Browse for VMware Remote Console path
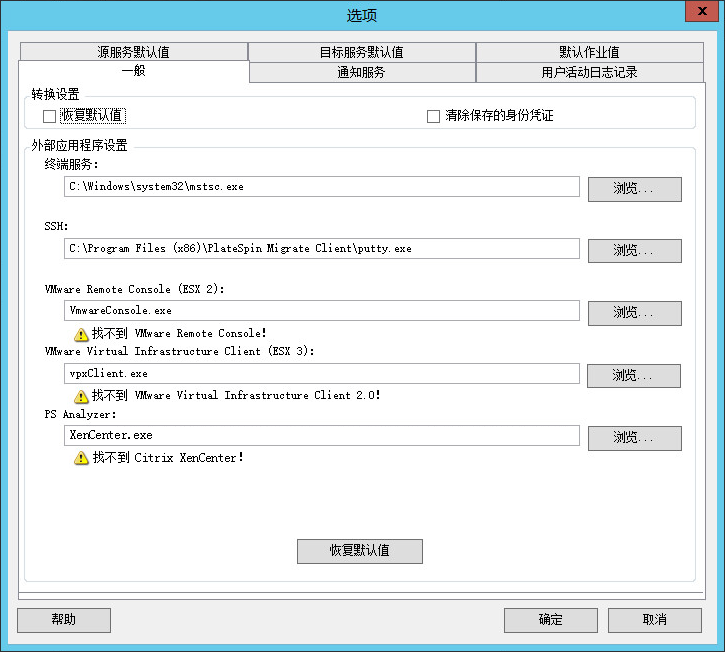 (634, 313)
